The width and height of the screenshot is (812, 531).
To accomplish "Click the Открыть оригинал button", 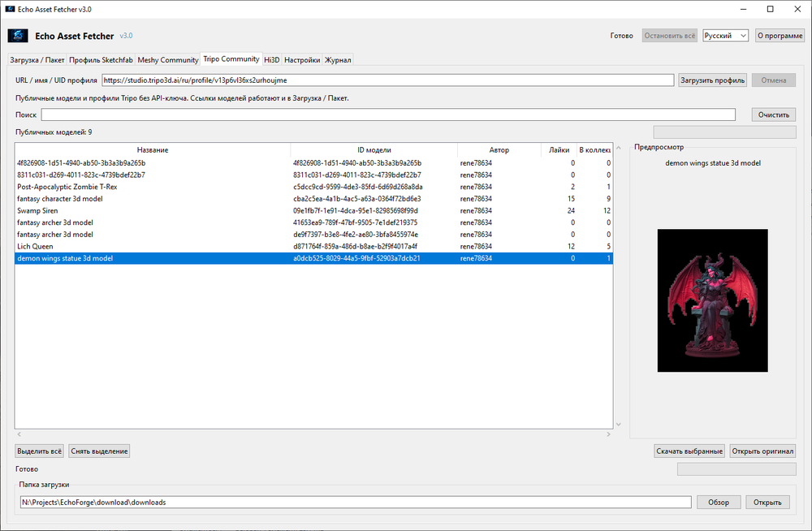I will click(762, 451).
